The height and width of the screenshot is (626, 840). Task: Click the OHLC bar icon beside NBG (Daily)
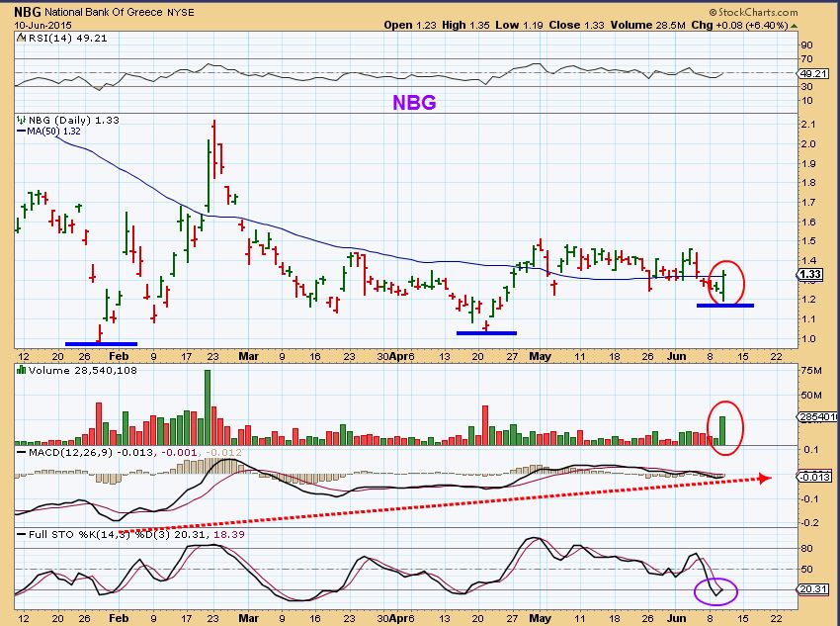(x=22, y=120)
